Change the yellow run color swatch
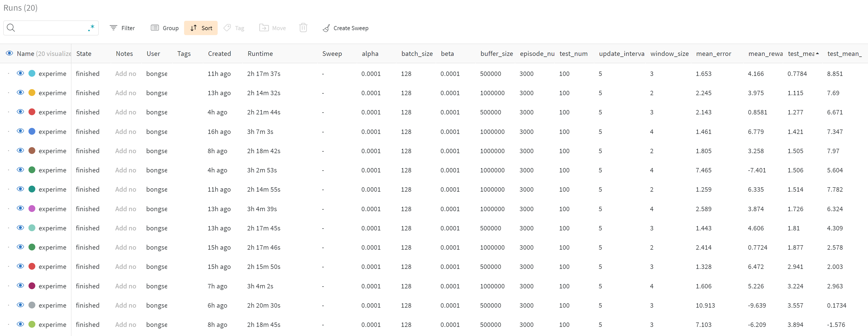The width and height of the screenshot is (868, 336). tap(32, 93)
